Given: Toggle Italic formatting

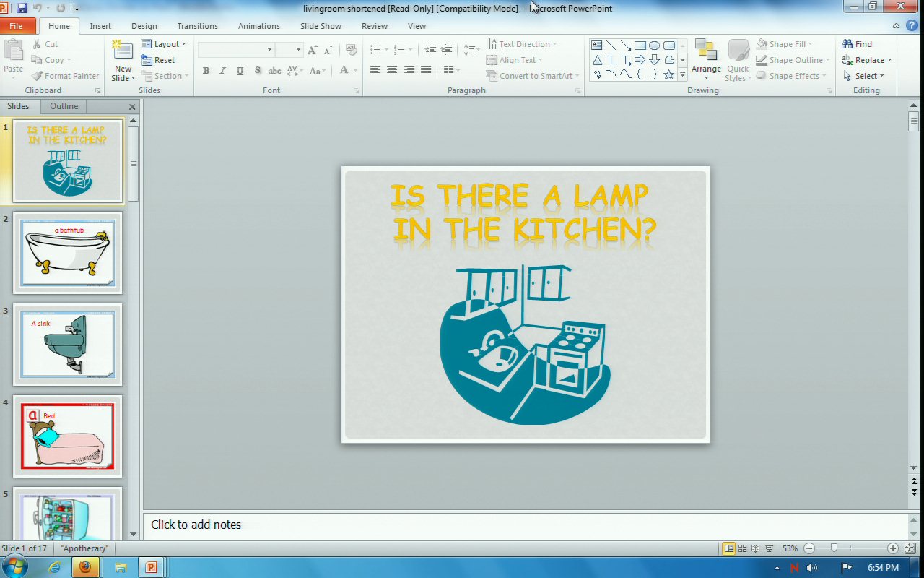Looking at the screenshot, I should 222,71.
